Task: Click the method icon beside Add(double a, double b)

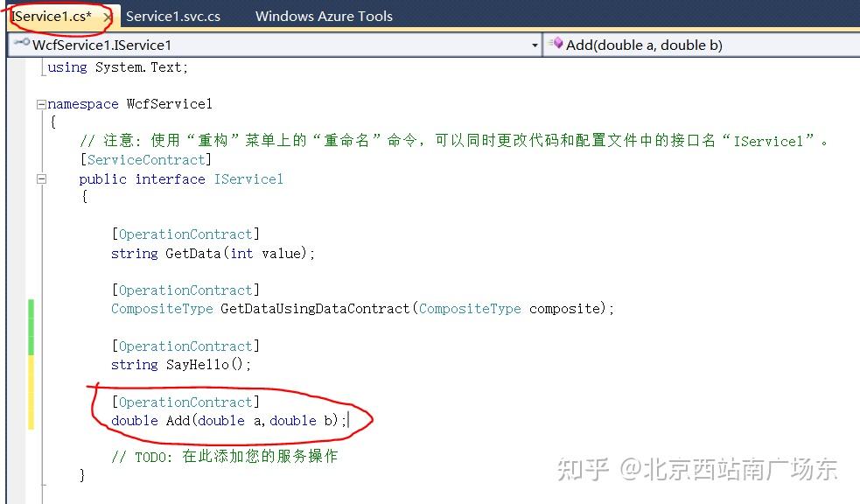Action: coord(556,43)
